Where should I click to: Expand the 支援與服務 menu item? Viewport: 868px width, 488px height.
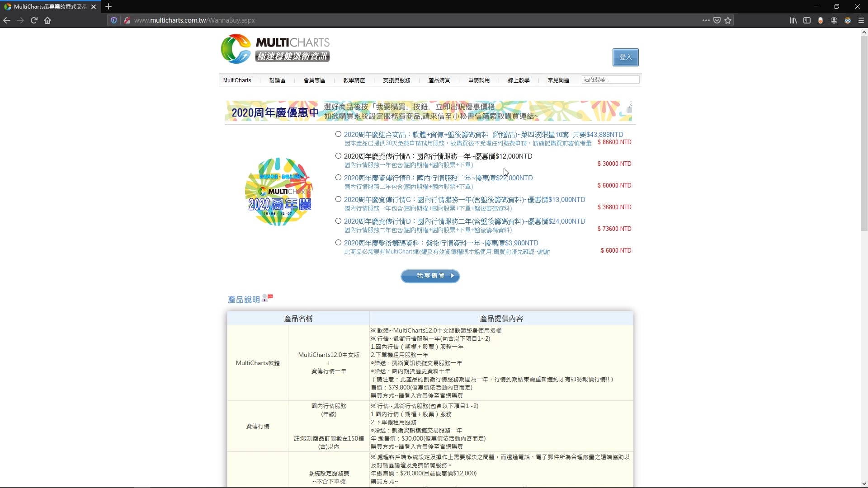396,80
